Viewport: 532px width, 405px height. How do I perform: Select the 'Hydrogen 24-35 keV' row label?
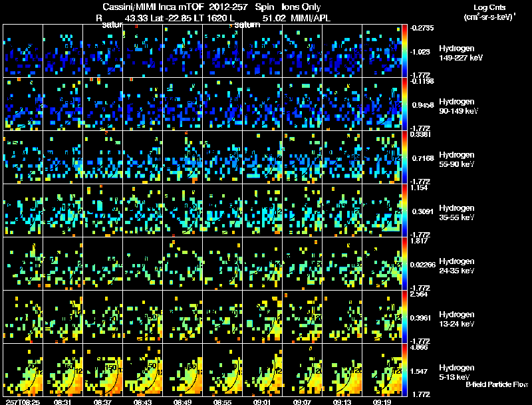457,266
